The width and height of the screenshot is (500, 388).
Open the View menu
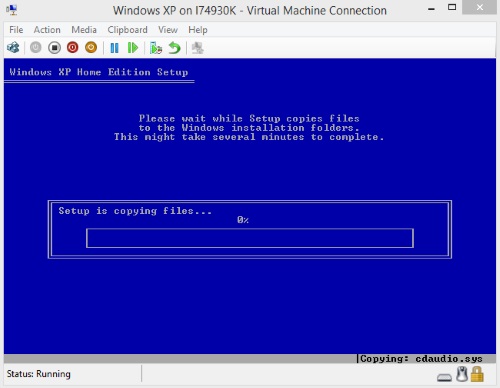click(168, 30)
